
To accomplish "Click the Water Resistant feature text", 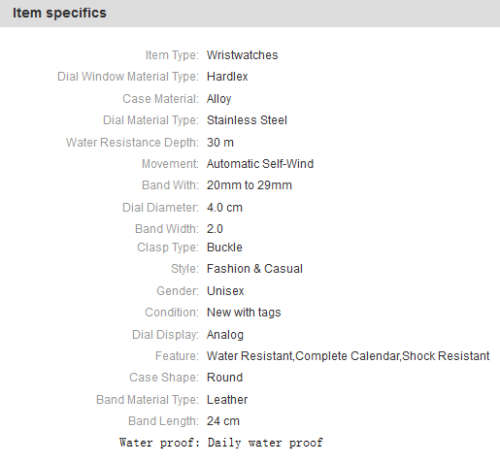I will (249, 356).
